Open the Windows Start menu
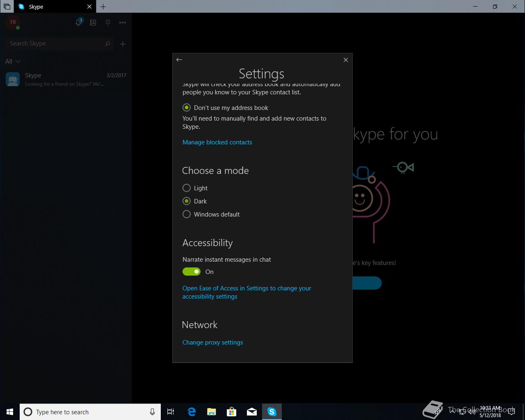Viewport: 525px width, 420px height. pyautogui.click(x=10, y=412)
